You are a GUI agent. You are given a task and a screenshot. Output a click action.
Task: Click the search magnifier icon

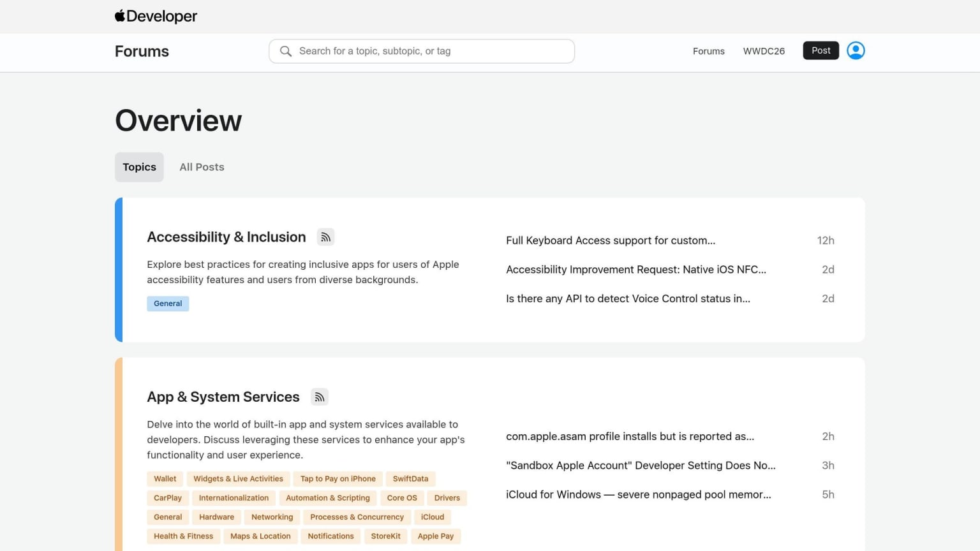coord(286,51)
